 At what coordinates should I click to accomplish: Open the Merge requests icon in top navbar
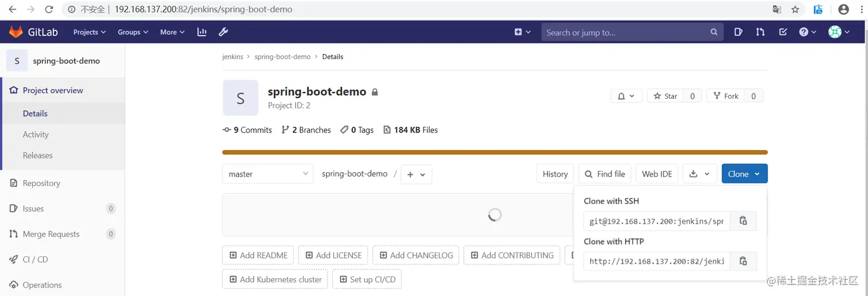[761, 32]
